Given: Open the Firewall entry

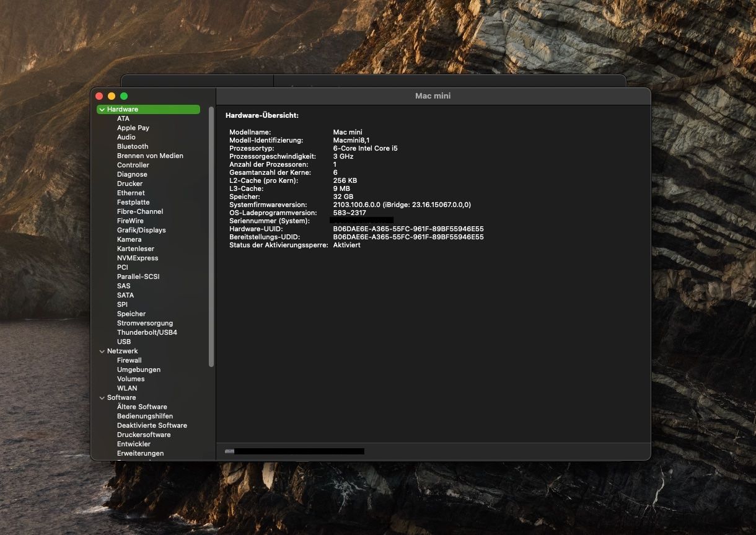Looking at the screenshot, I should coord(130,360).
